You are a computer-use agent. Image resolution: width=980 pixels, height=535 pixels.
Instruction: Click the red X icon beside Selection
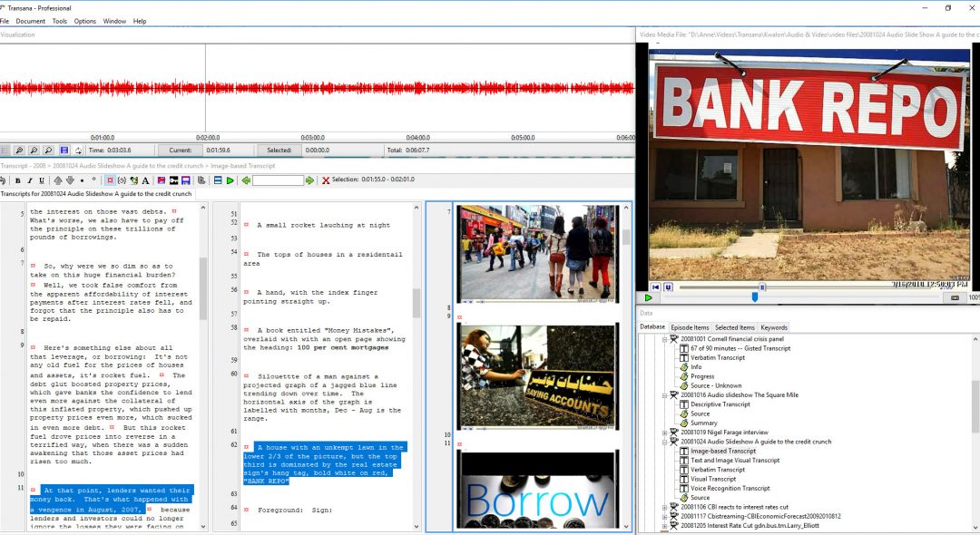tap(326, 180)
